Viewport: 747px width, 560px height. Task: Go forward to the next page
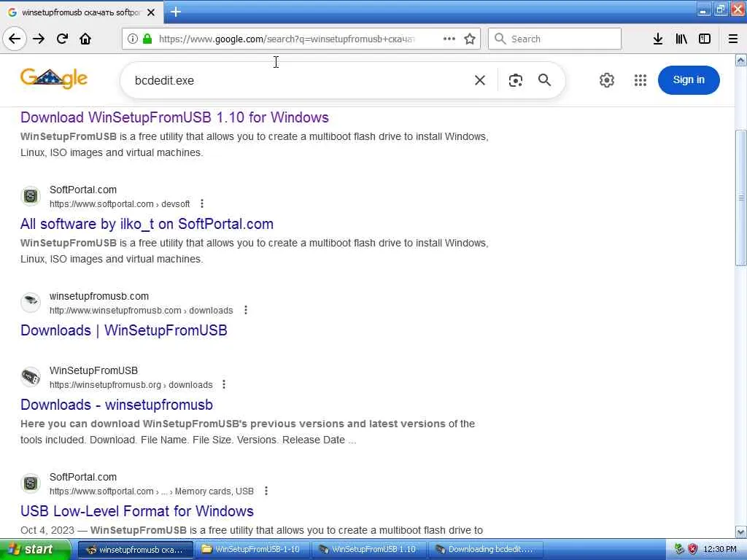39,39
